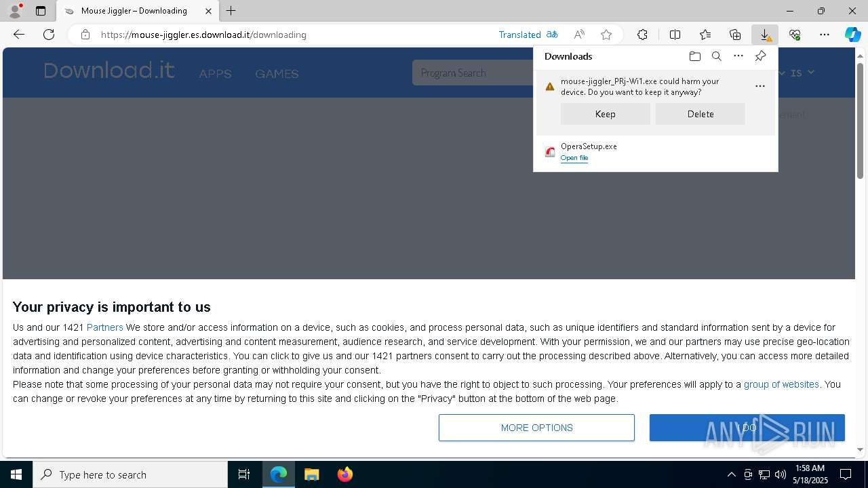Open the Favorites list icon

(705, 35)
